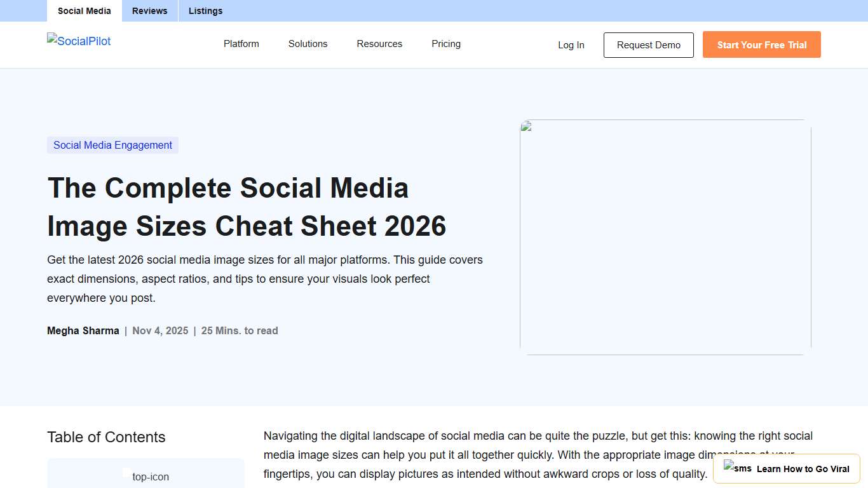Open the Platform dropdown
868x488 pixels.
pos(241,44)
